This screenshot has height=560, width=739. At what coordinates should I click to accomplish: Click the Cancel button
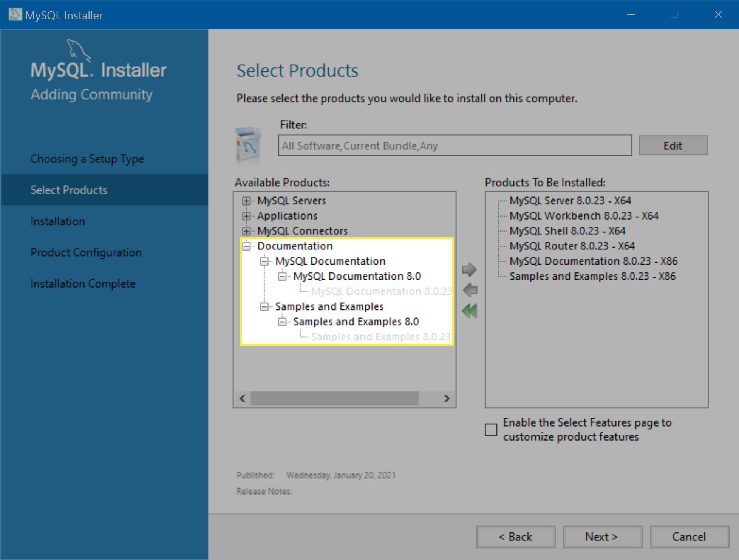pos(689,537)
